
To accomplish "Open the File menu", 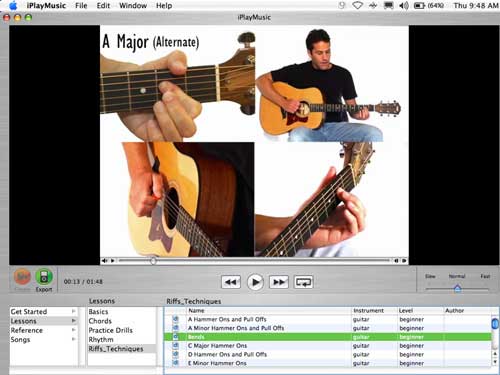I will (81, 6).
